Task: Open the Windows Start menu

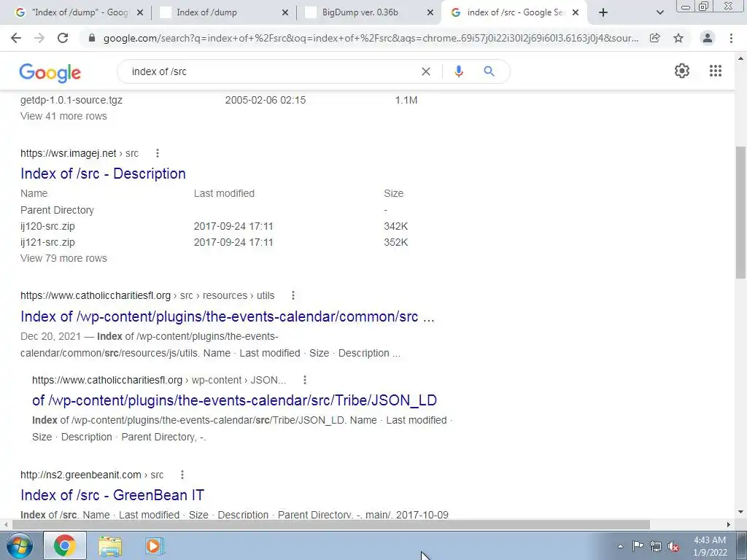Action: click(19, 545)
